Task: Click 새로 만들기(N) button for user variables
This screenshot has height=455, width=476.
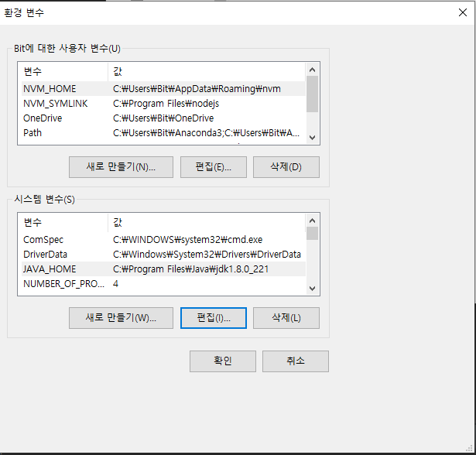Action: click(121, 167)
